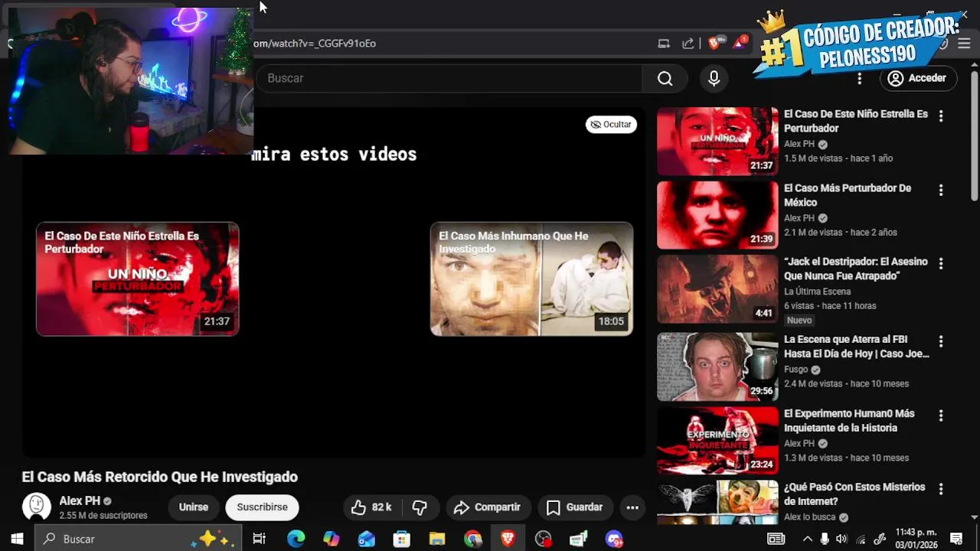Launch Microsoft Edge from taskbar
Viewport: 980px width, 551px height.
pos(296,539)
